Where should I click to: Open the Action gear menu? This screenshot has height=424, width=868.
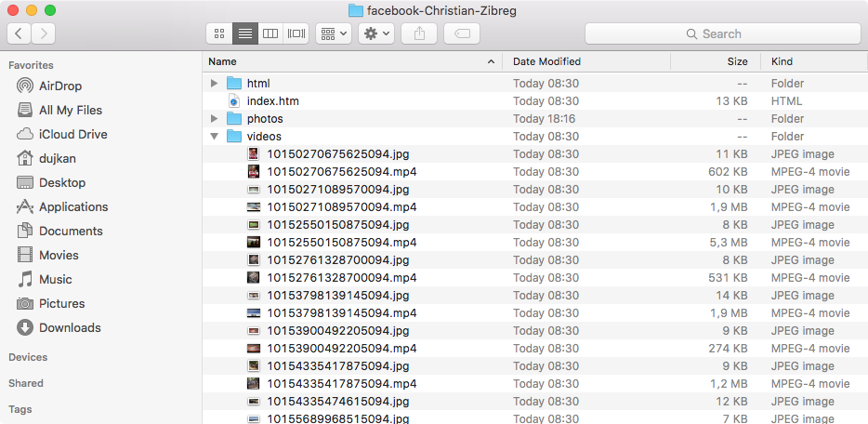(375, 33)
